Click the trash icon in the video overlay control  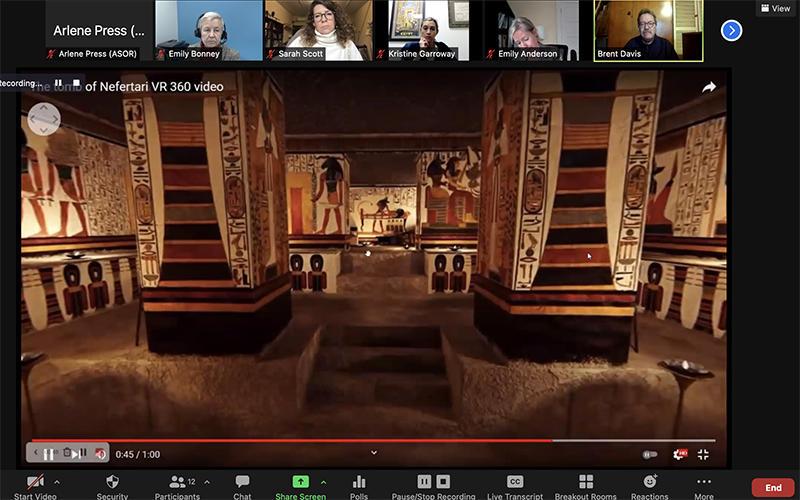click(x=67, y=452)
